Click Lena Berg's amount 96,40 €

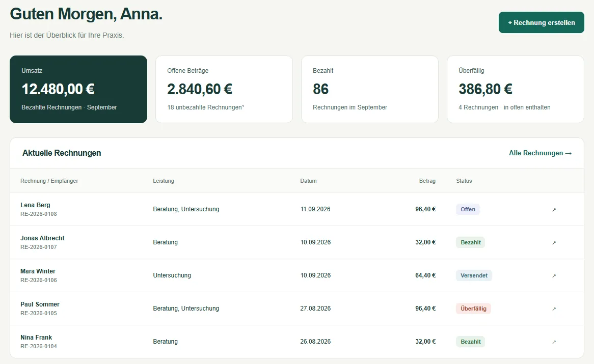(x=425, y=209)
